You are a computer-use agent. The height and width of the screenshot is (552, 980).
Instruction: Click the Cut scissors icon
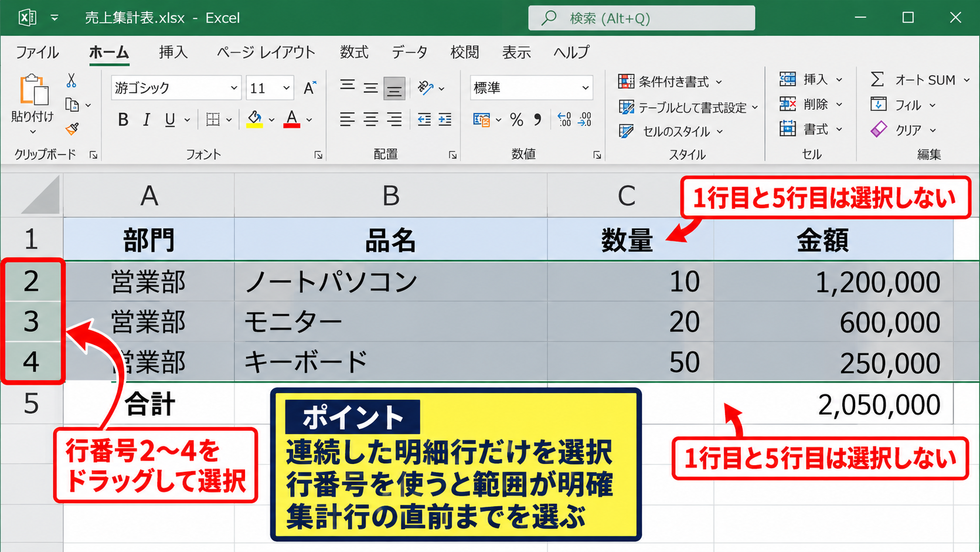pyautogui.click(x=72, y=80)
